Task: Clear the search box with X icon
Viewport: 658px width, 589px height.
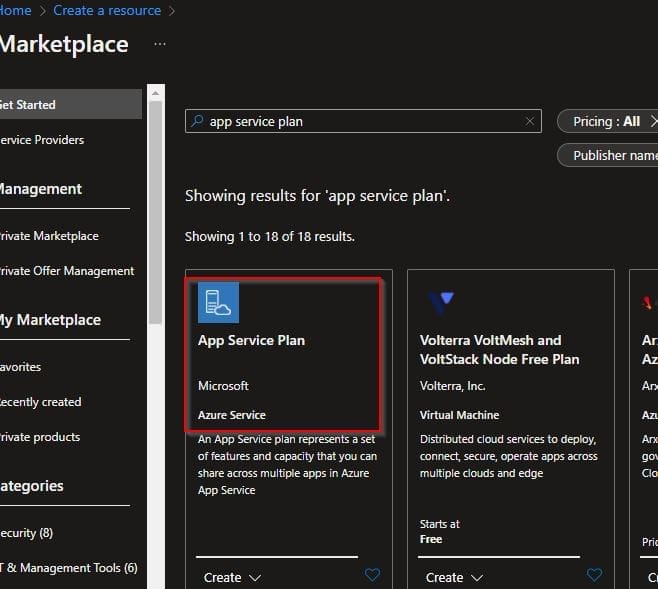Action: coord(530,121)
